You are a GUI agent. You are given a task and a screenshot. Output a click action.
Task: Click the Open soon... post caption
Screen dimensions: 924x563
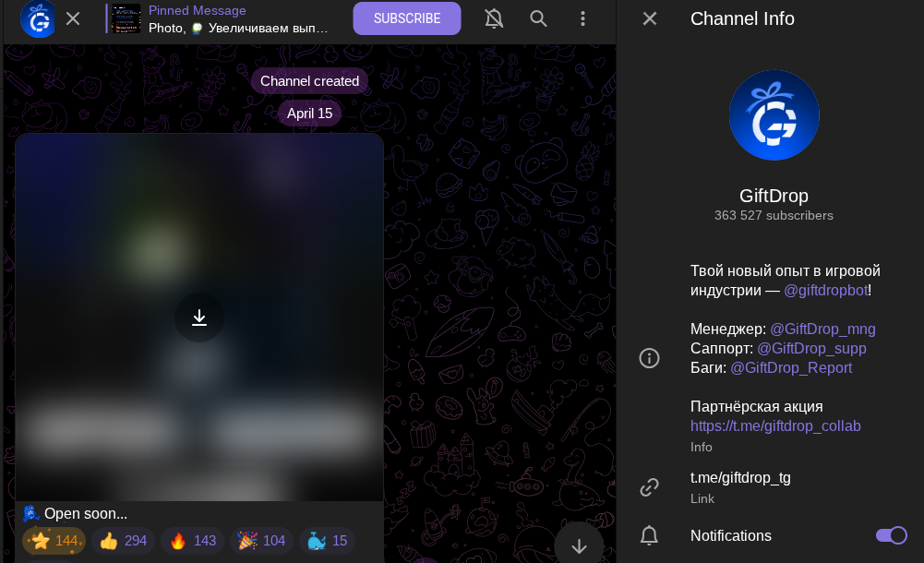click(x=86, y=514)
